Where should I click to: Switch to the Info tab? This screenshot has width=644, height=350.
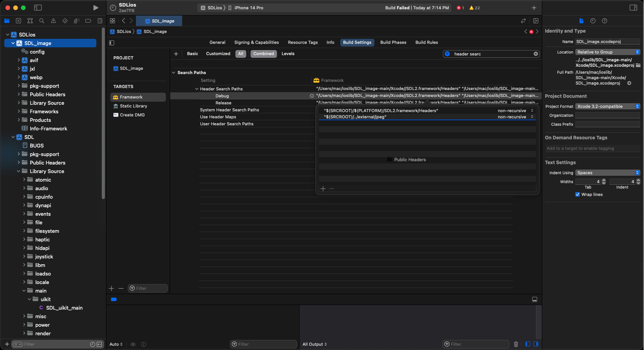330,43
